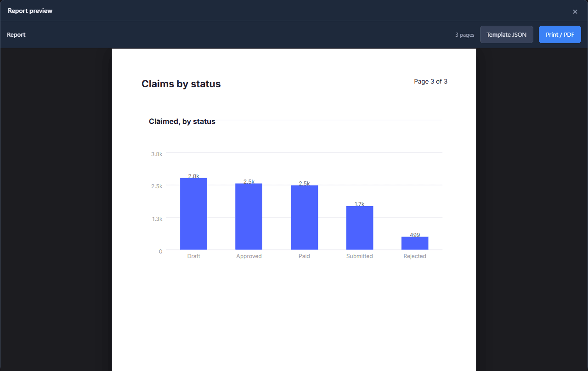Click the "Approved" x-axis label
The image size is (588, 371).
coord(249,256)
